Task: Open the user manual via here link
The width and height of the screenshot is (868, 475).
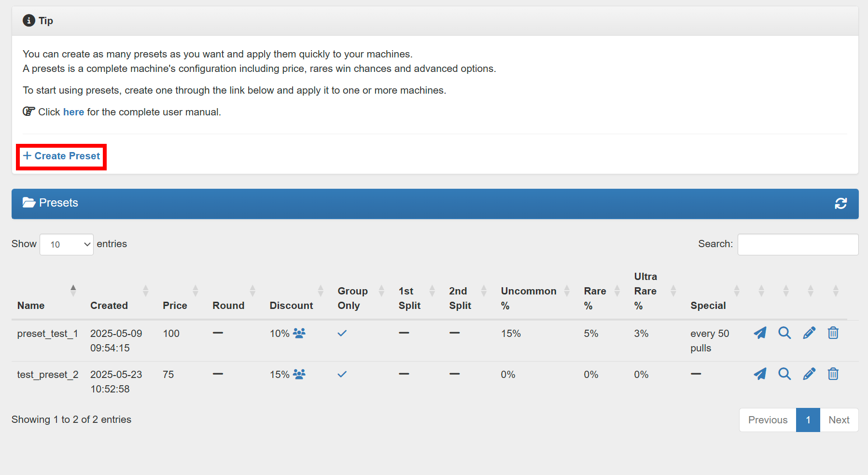Action: click(x=73, y=112)
